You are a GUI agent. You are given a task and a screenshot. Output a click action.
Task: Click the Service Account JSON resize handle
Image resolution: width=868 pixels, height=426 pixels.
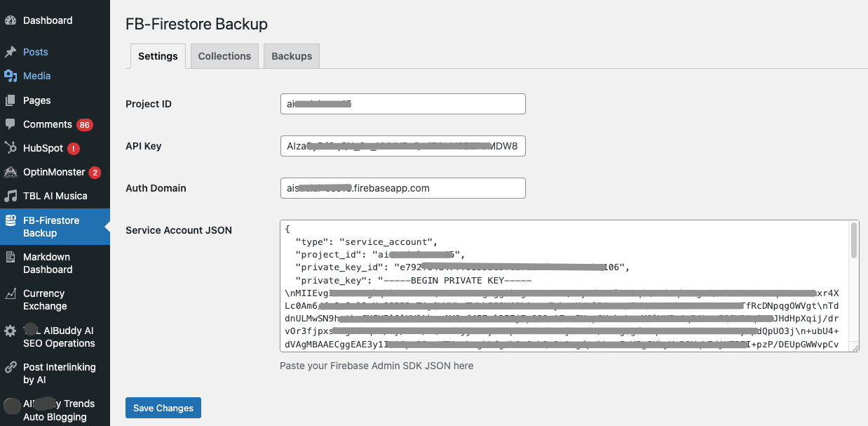pos(853,347)
